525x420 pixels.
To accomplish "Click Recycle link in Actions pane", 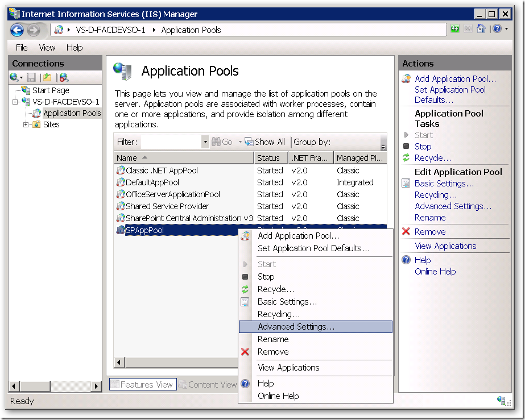I will tap(433, 158).
